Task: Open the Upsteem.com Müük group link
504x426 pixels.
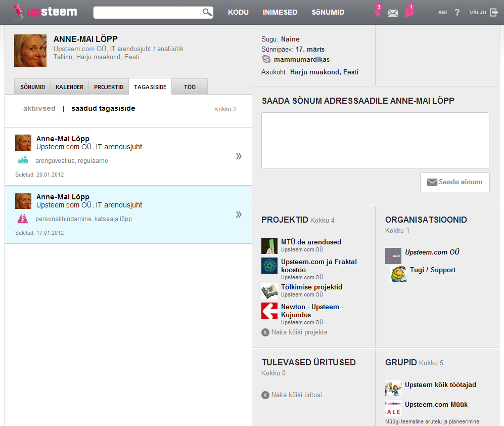Action: point(436,404)
